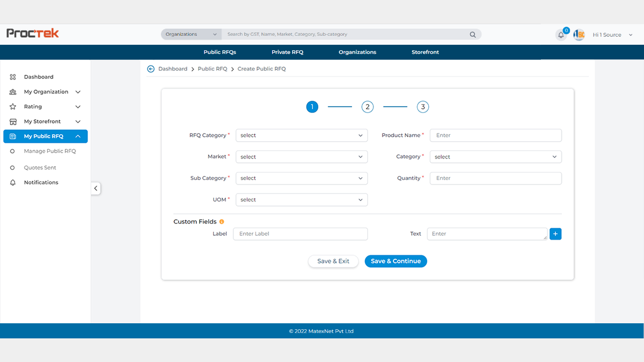Screen dimensions: 644x362
Task: Click the Save & Exit button
Action: pyautogui.click(x=333, y=261)
